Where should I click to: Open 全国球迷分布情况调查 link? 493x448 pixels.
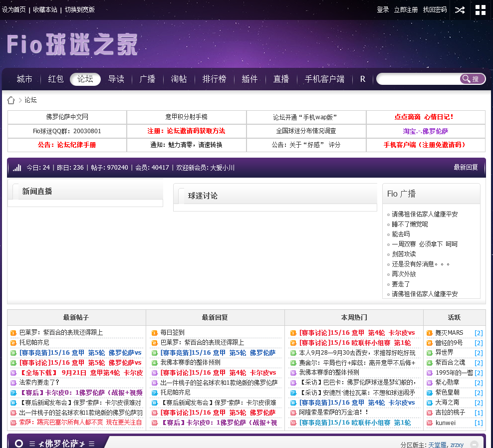[306, 131]
